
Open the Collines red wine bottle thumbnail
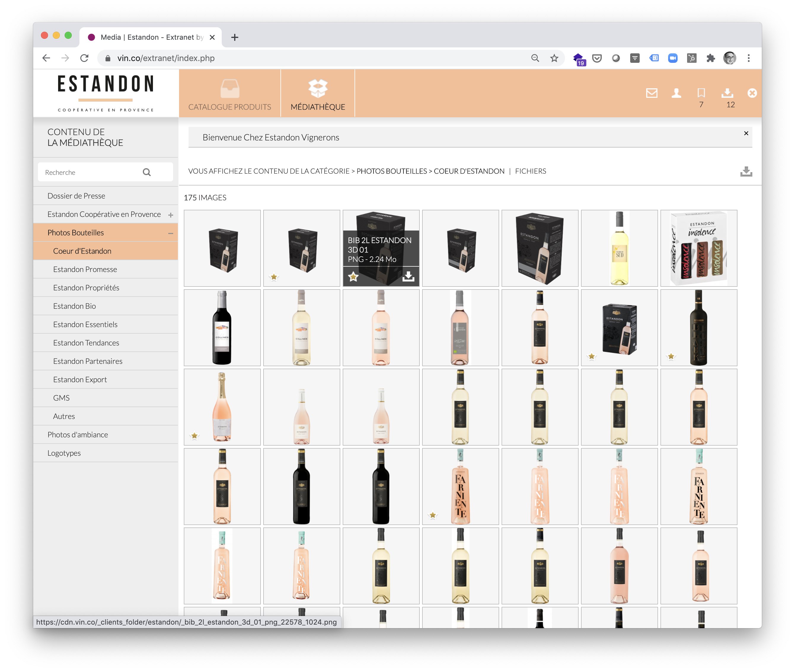222,328
